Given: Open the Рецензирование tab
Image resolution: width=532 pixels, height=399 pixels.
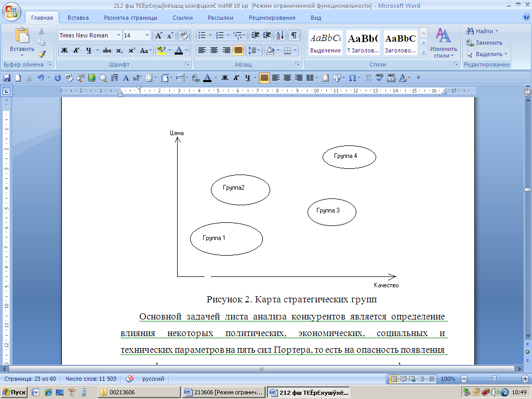Looking at the screenshot, I should pos(272,18).
